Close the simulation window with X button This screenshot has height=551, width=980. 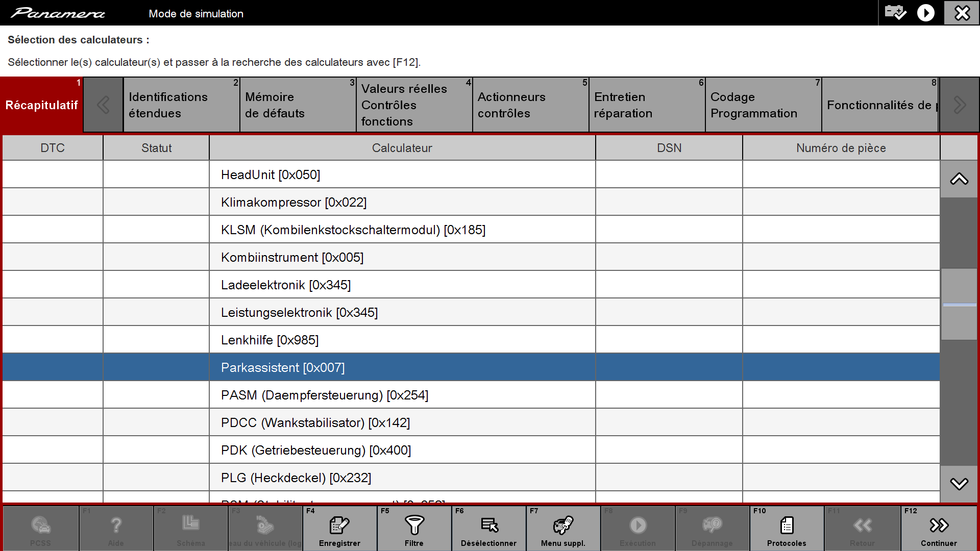coord(962,13)
